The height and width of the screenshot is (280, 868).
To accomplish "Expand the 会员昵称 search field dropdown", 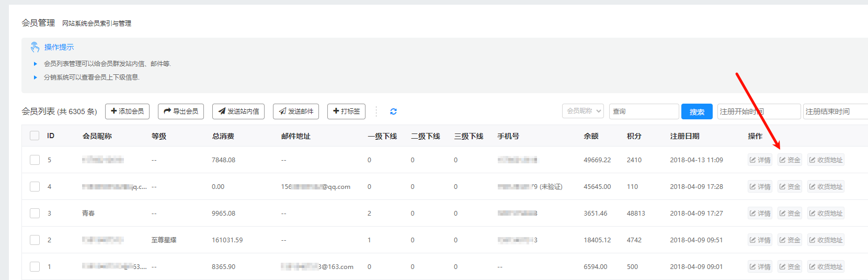I will [x=584, y=111].
